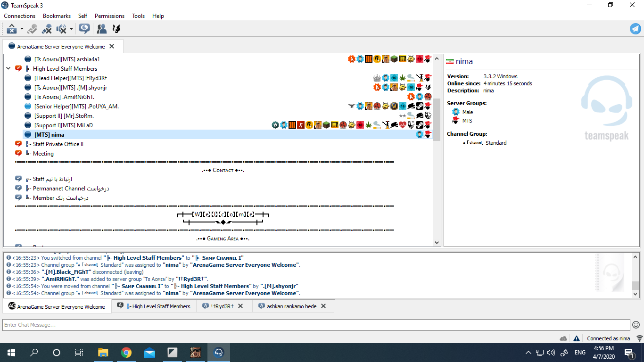The height and width of the screenshot is (362, 644).
Task: Click channel icon of Staff Private Office II
Action: click(18, 144)
